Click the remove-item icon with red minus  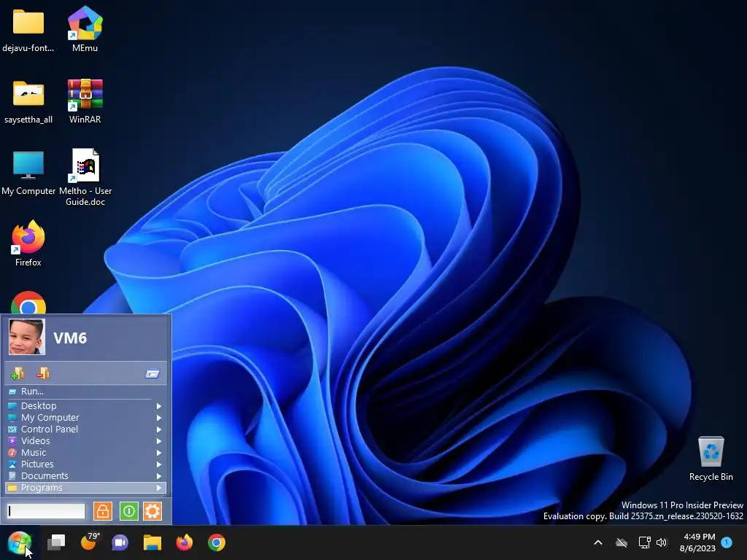pyautogui.click(x=43, y=373)
